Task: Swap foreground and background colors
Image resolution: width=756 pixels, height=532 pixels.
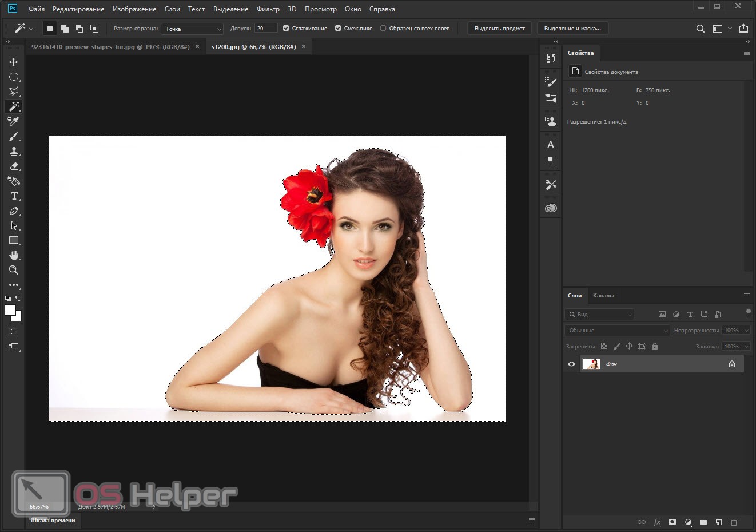Action: [18, 298]
